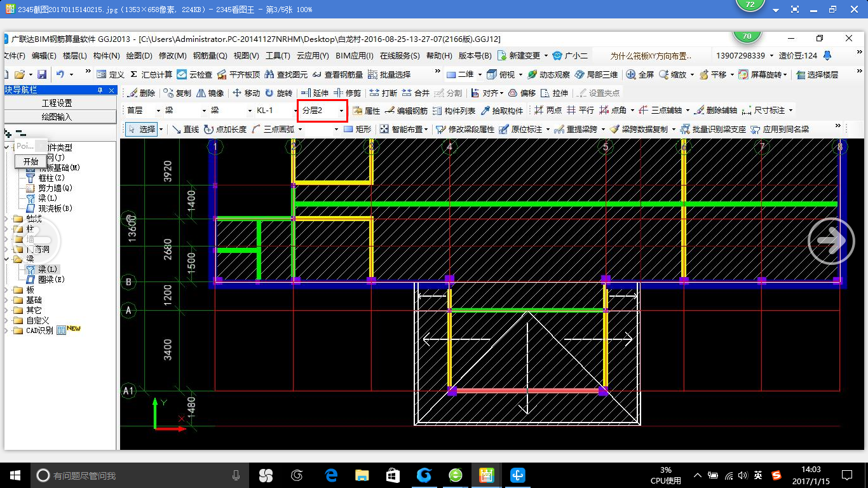The height and width of the screenshot is (488, 868).
Task: Click 局部三维 partial 3D view
Action: click(596, 74)
